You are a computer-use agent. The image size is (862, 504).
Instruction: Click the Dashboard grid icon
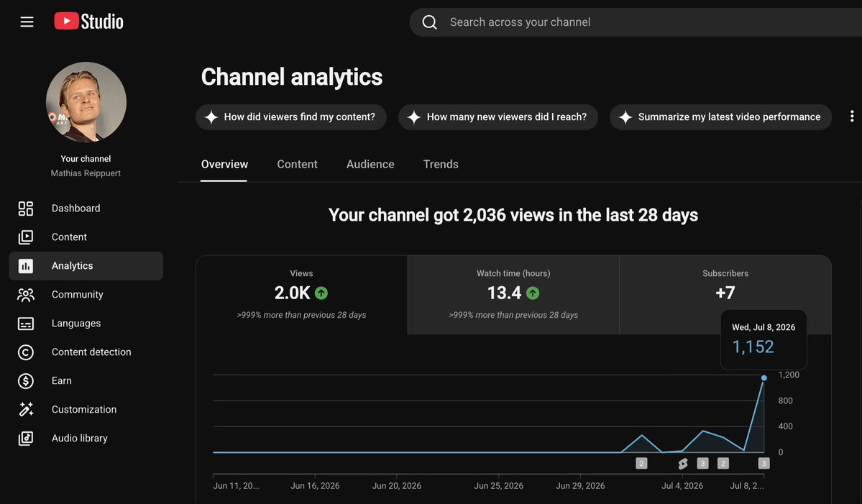(25, 209)
